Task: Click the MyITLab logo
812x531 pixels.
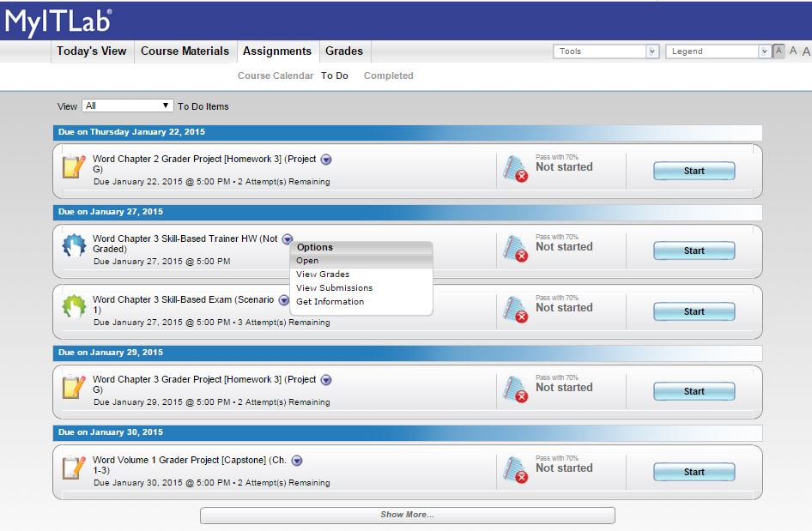Action: (x=58, y=21)
